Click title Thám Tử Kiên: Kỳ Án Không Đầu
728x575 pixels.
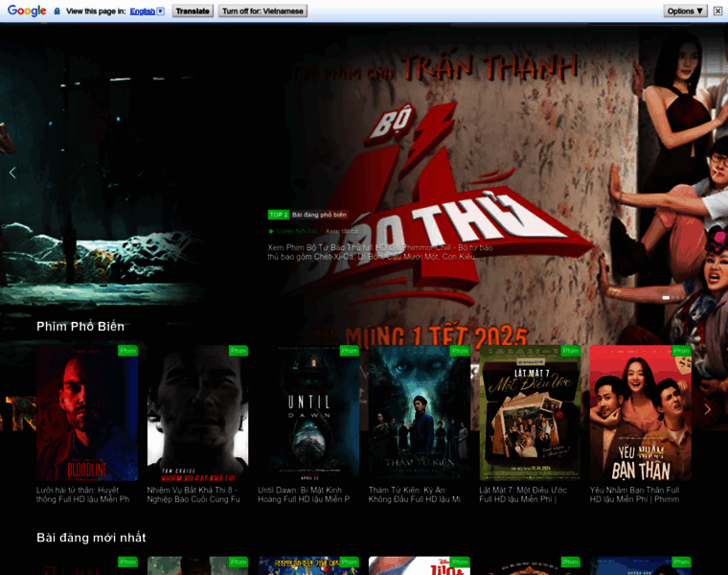click(415, 494)
